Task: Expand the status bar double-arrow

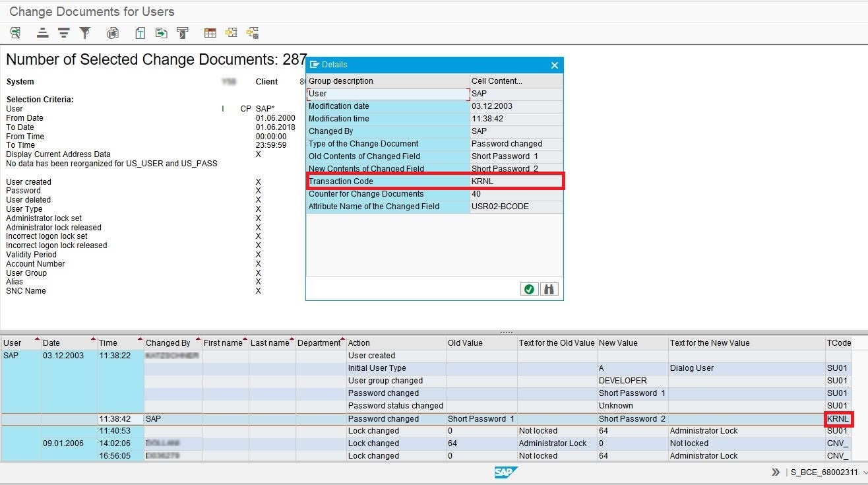Action: (x=776, y=472)
